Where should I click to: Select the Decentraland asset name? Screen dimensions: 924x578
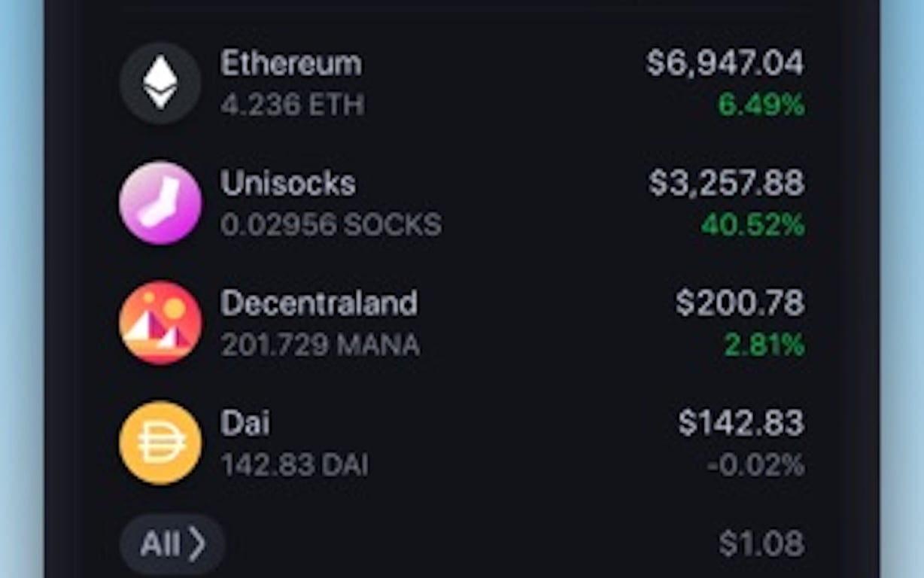pos(318,303)
